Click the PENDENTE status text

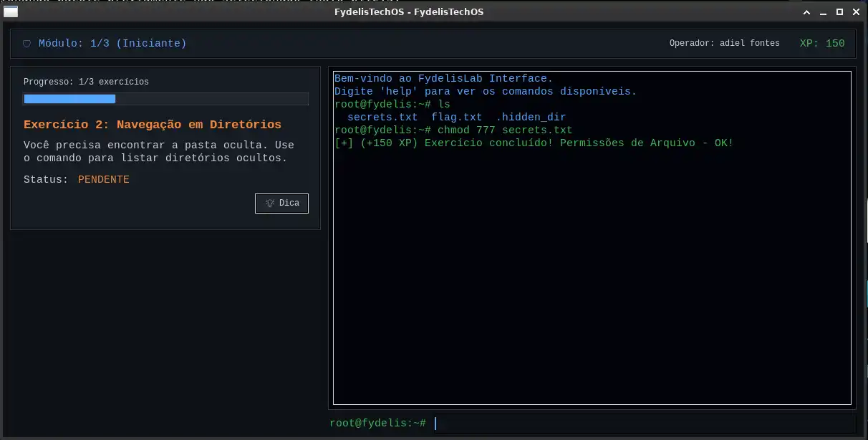pos(104,180)
